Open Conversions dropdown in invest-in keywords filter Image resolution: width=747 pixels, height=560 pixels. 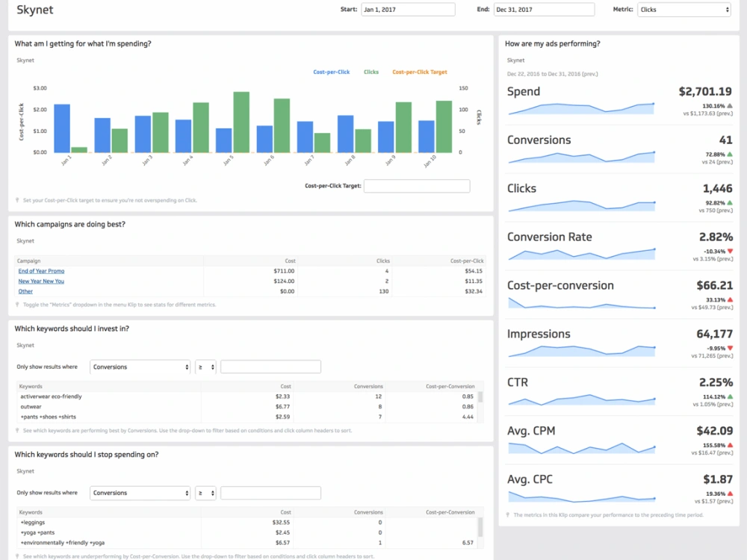click(x=140, y=367)
